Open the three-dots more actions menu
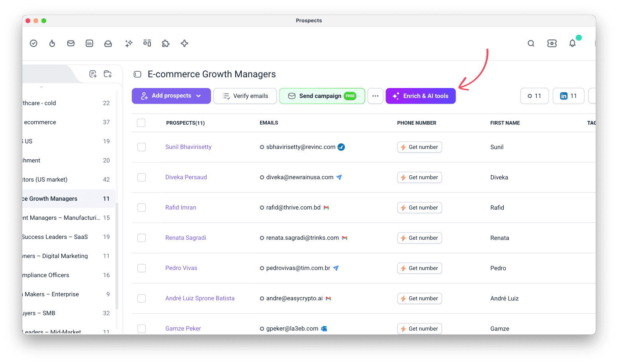The width and height of the screenshot is (618, 364). [375, 96]
